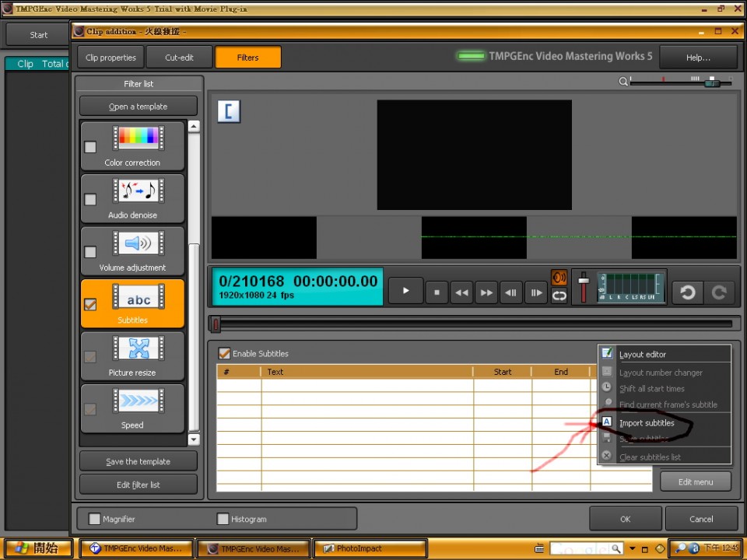Toggle the audio preview speaker icon

point(559,278)
